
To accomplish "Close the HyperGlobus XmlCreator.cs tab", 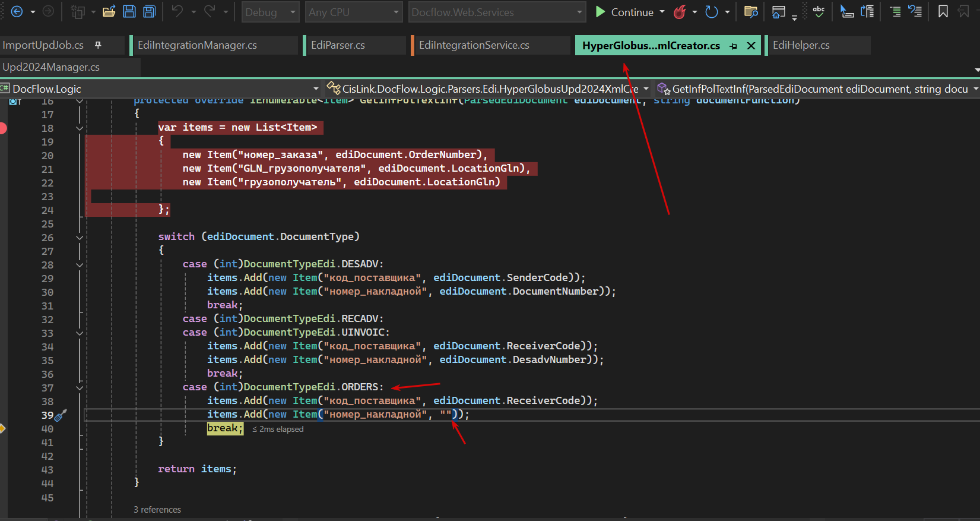I will click(751, 46).
